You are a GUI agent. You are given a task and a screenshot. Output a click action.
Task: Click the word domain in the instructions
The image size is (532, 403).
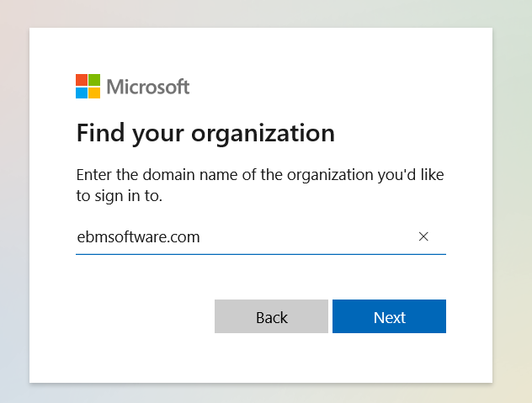[x=168, y=175]
